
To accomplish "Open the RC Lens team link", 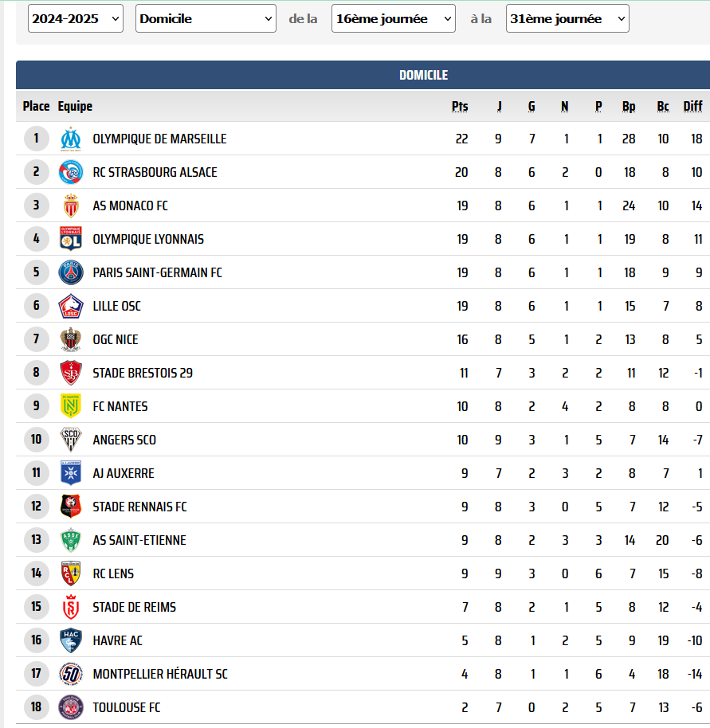I will point(113,573).
